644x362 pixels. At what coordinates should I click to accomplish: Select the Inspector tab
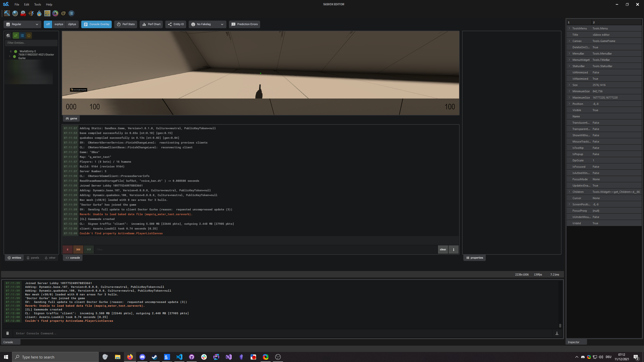576,342
